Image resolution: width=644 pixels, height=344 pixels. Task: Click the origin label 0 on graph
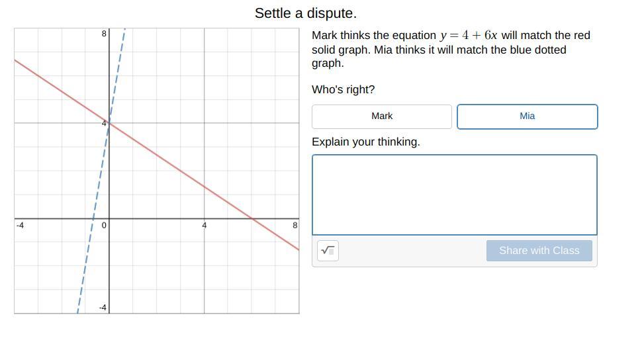(104, 226)
